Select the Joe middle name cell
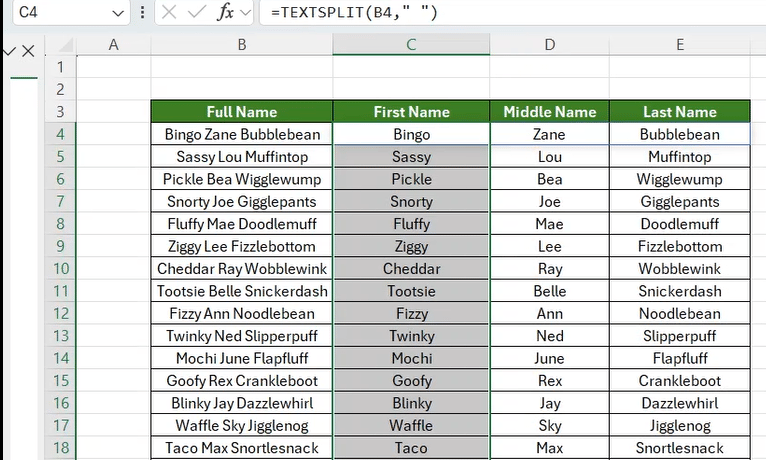Image resolution: width=766 pixels, height=460 pixels. coord(550,202)
